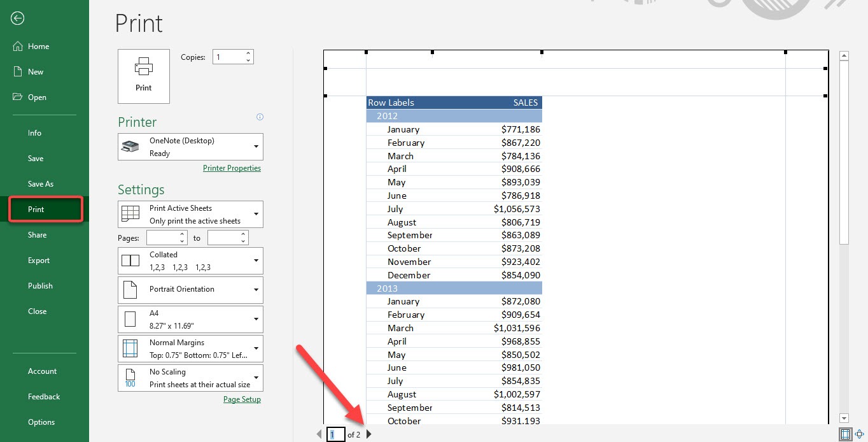The height and width of the screenshot is (442, 868).
Task: Expand the Collated dropdown
Action: pyautogui.click(x=190, y=261)
